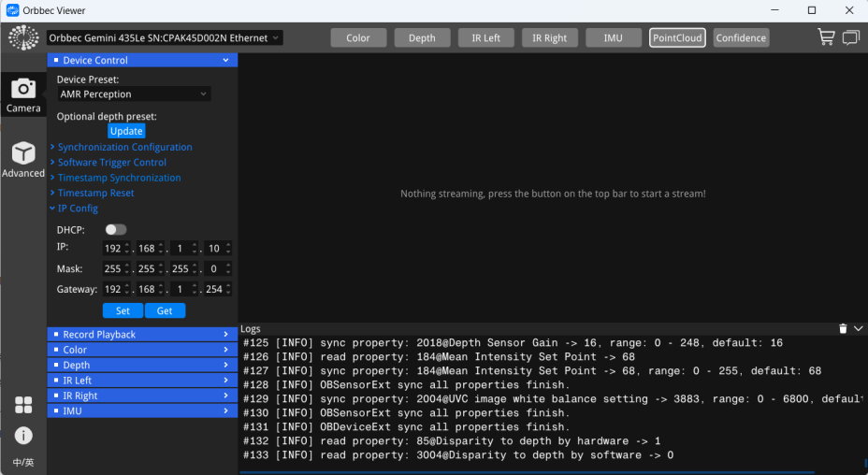
Task: Switch language with 中/英 button
Action: 23,463
